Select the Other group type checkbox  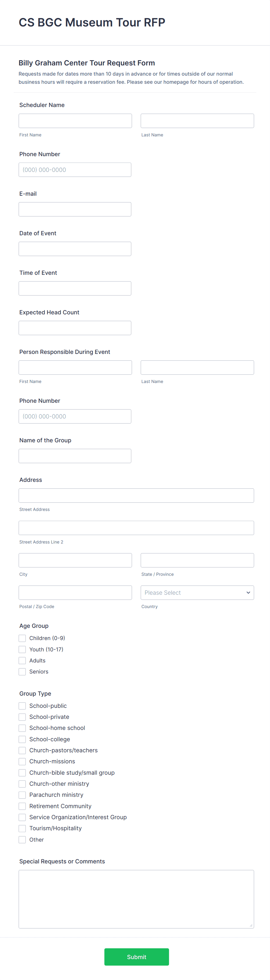coord(22,839)
